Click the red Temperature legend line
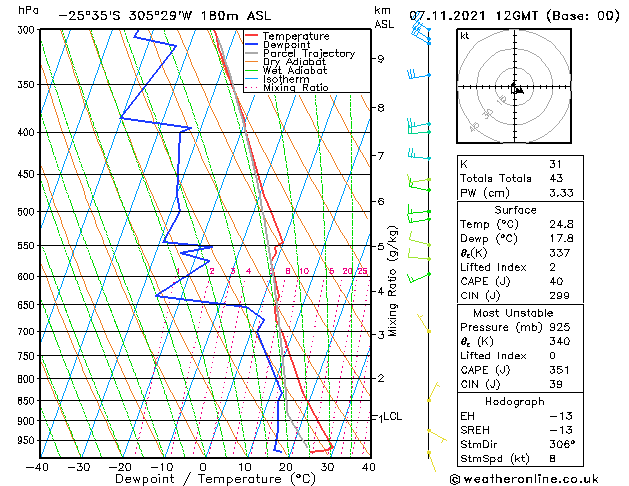This screenshot has height=486, width=629. click(251, 36)
